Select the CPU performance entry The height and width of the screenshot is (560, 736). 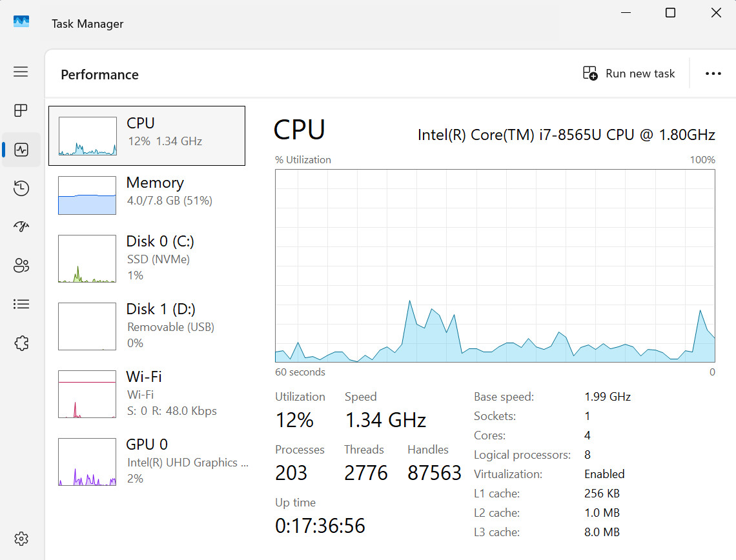pos(147,135)
